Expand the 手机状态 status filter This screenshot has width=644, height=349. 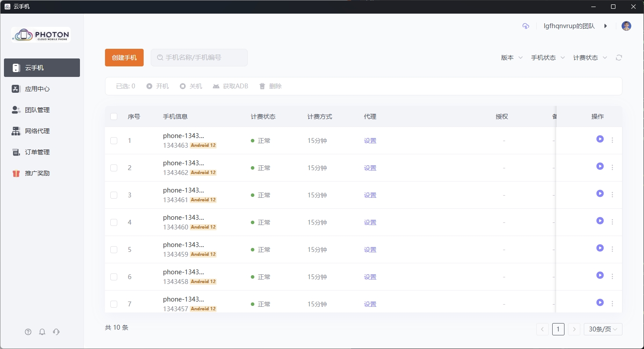547,57
